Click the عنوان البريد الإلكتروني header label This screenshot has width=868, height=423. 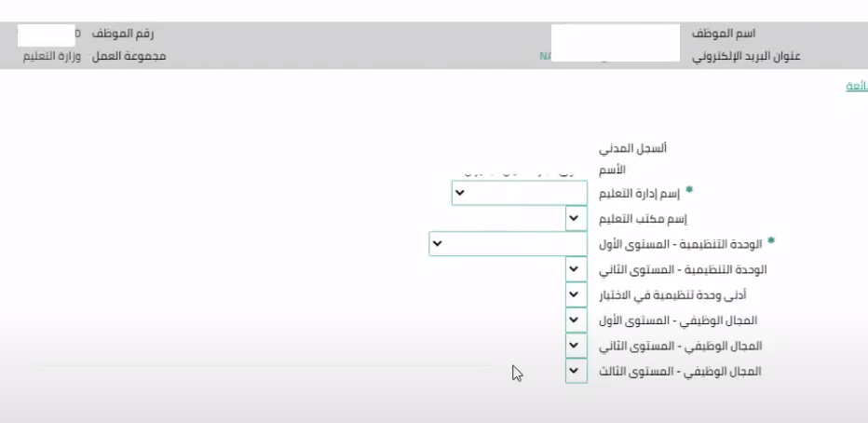(x=746, y=56)
